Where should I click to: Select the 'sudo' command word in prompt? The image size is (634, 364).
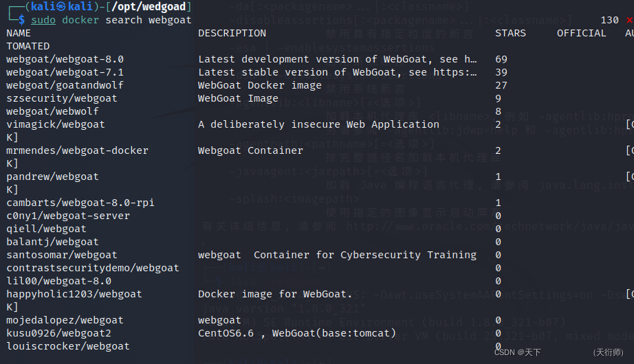tap(43, 20)
